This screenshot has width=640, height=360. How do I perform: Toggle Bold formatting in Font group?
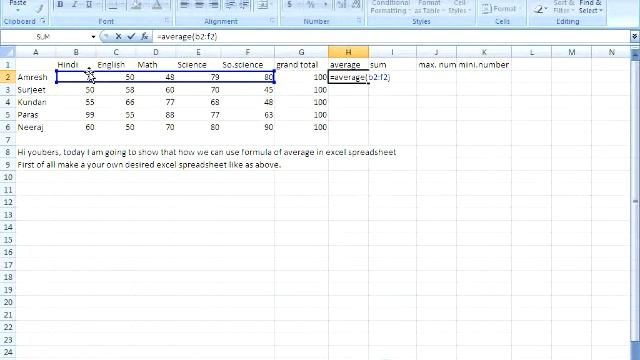click(x=60, y=5)
